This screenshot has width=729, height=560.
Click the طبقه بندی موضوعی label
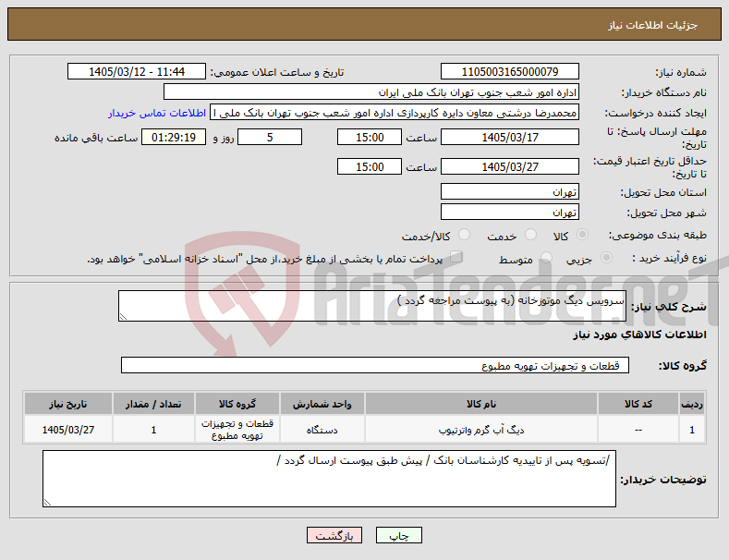[658, 236]
